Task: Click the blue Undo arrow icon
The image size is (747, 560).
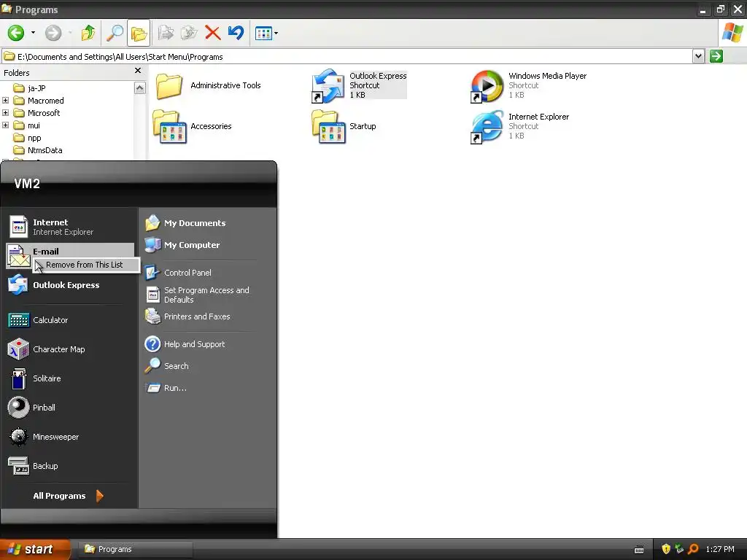Action: click(236, 33)
